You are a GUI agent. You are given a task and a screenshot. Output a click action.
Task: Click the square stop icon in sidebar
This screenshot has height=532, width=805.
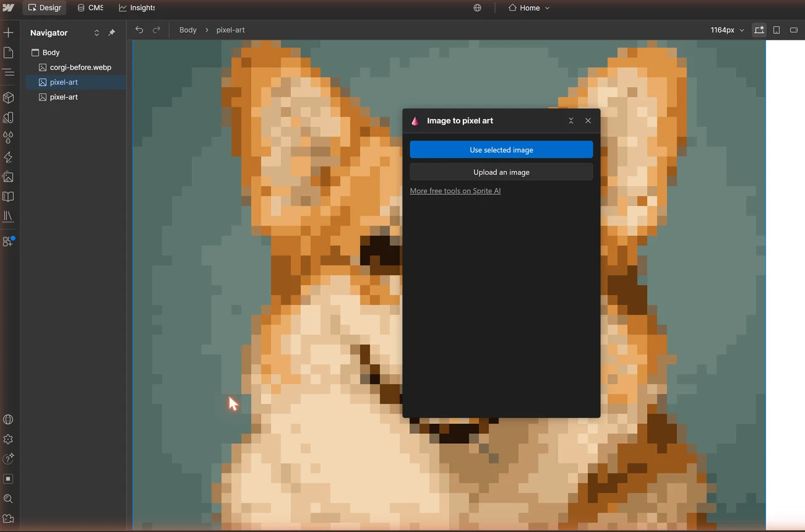pyautogui.click(x=8, y=479)
